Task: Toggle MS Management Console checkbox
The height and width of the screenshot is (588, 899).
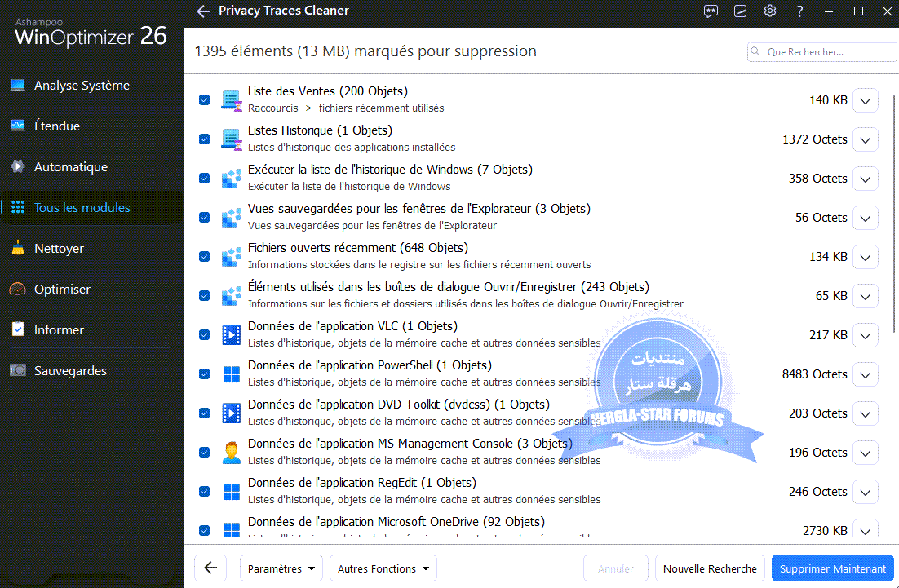Action: tap(204, 452)
